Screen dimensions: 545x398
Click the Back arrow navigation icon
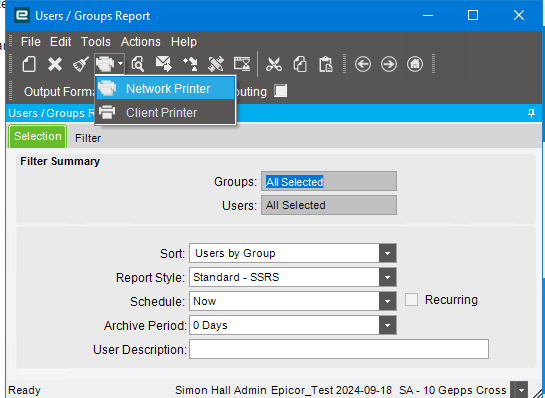click(363, 64)
